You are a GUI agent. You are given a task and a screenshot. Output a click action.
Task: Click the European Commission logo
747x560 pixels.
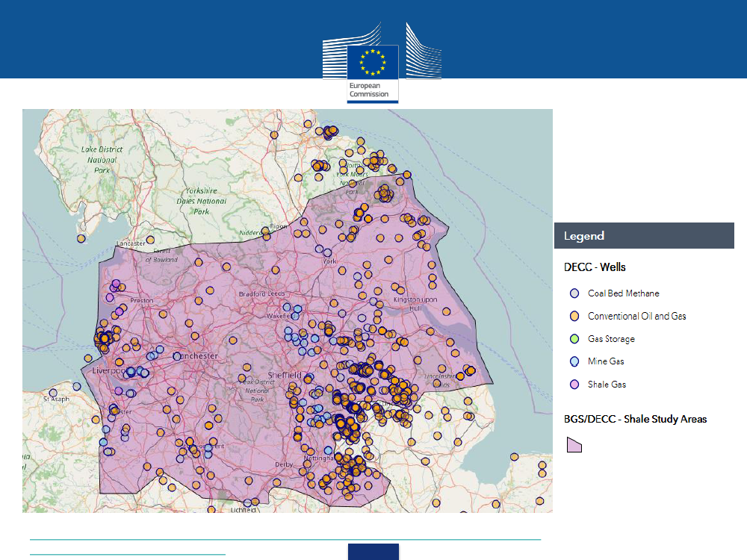click(382, 62)
